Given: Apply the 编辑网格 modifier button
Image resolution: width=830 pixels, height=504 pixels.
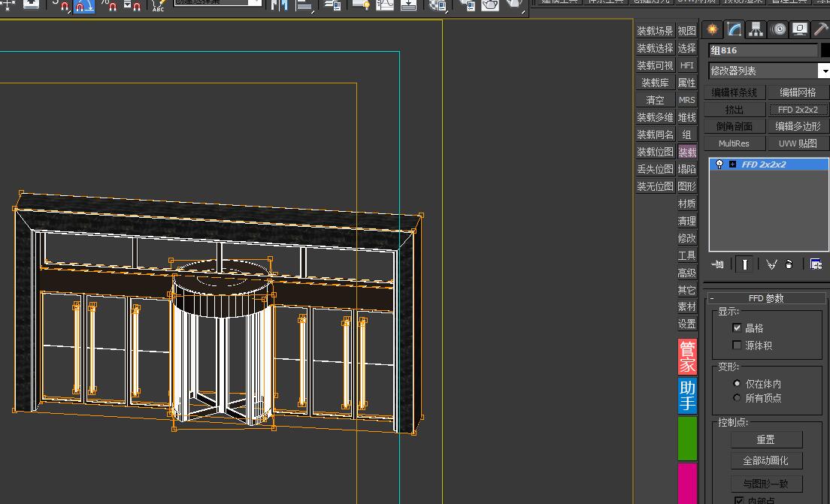Looking at the screenshot, I should (x=798, y=92).
